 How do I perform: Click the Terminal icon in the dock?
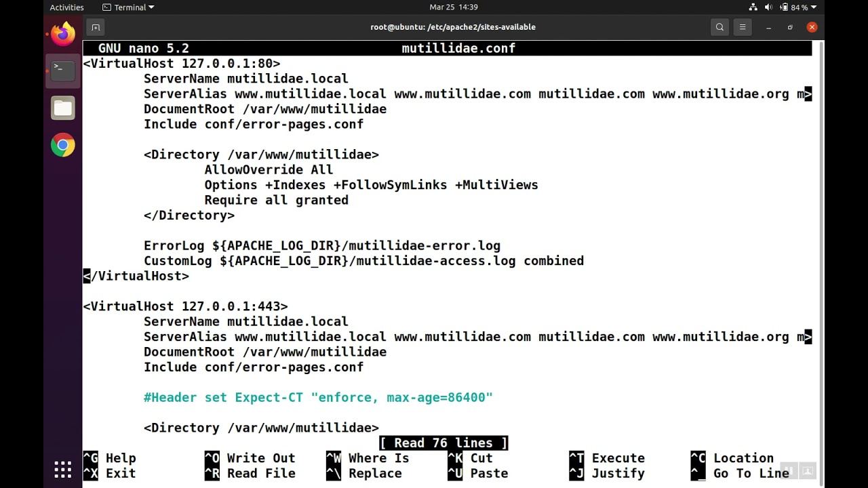[x=63, y=70]
